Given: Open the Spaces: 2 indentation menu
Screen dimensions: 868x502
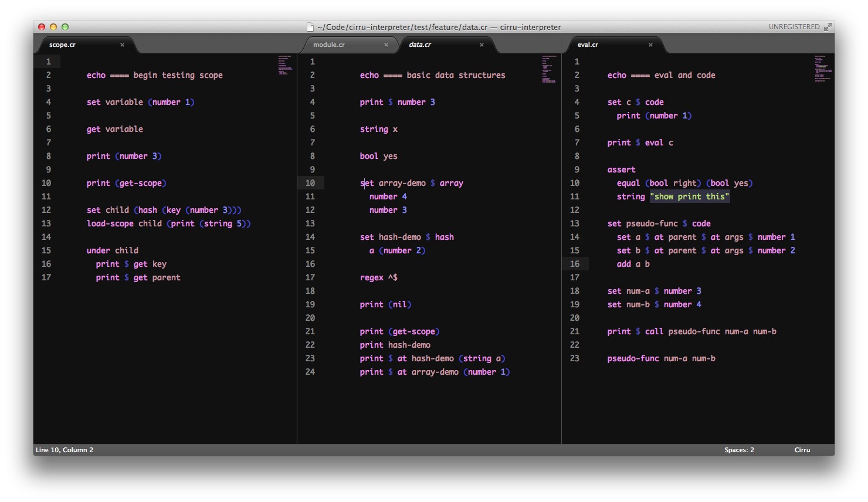Looking at the screenshot, I should point(739,450).
